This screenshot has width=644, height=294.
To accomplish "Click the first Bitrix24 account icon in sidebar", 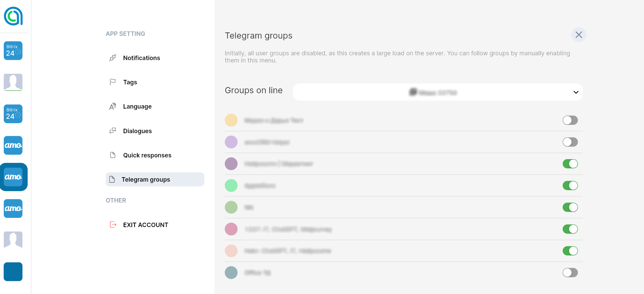I will [x=13, y=51].
